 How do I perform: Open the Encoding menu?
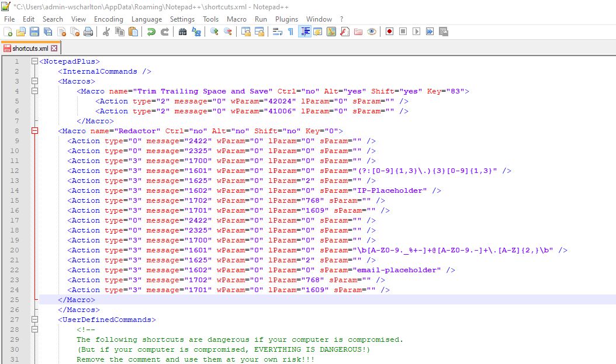109,19
